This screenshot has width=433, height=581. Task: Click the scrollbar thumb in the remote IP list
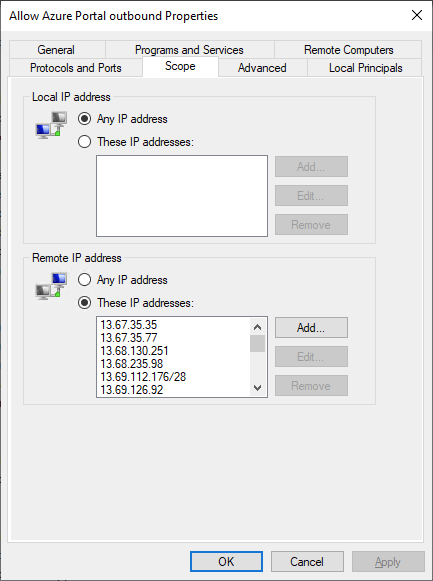click(x=257, y=343)
